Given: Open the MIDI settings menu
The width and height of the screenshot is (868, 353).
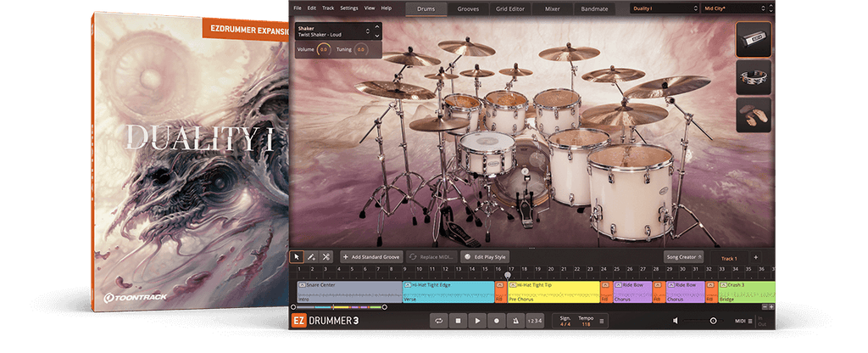Looking at the screenshot, I should pyautogui.click(x=743, y=321).
